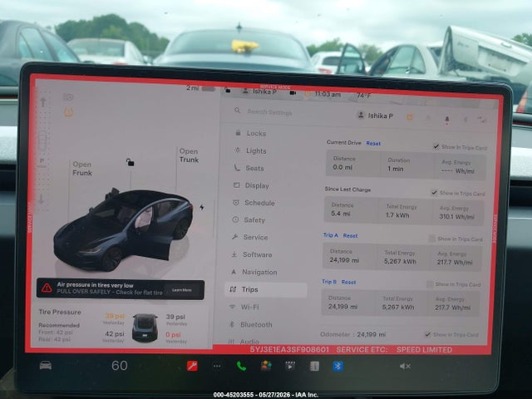Image resolution: width=532 pixels, height=399 pixels.
Task: Open the green Phone app
Action: pos(241,366)
